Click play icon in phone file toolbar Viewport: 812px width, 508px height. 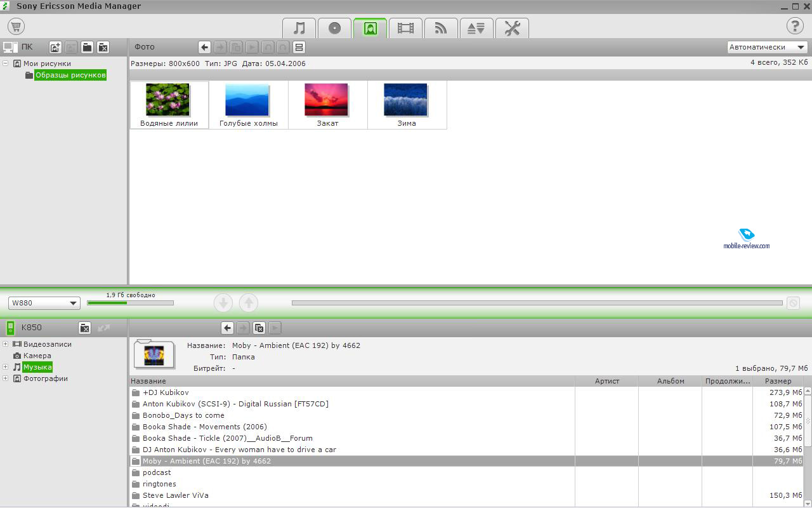pos(275,328)
